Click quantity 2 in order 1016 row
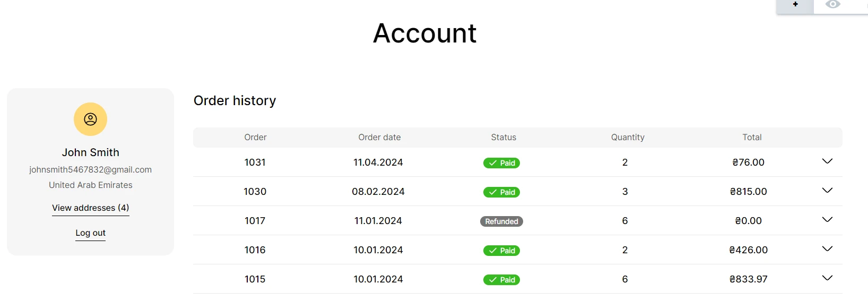868x300 pixels. [625, 250]
